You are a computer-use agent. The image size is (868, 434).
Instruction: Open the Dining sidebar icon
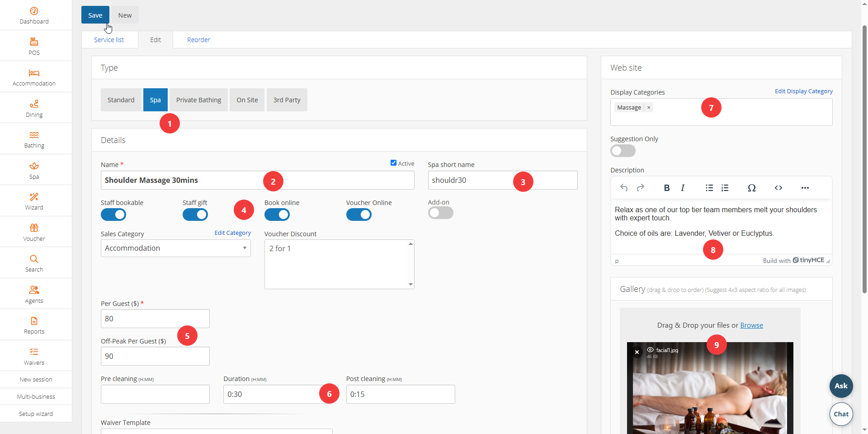(34, 104)
